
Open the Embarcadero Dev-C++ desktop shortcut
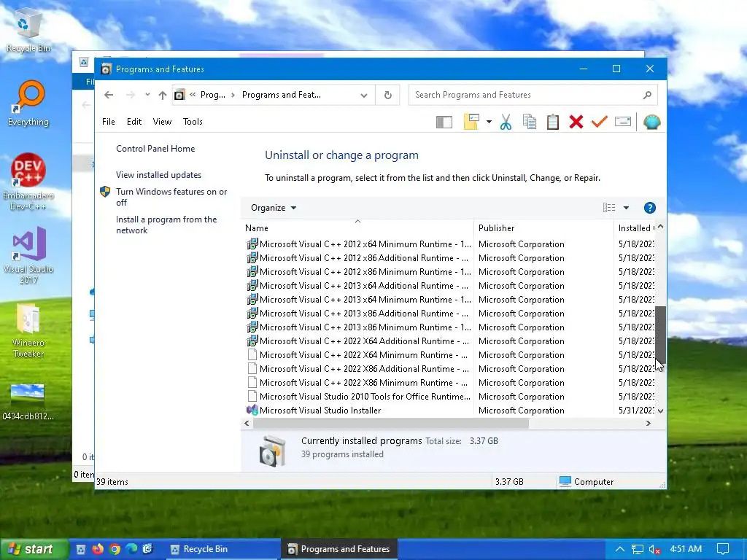pos(28,182)
